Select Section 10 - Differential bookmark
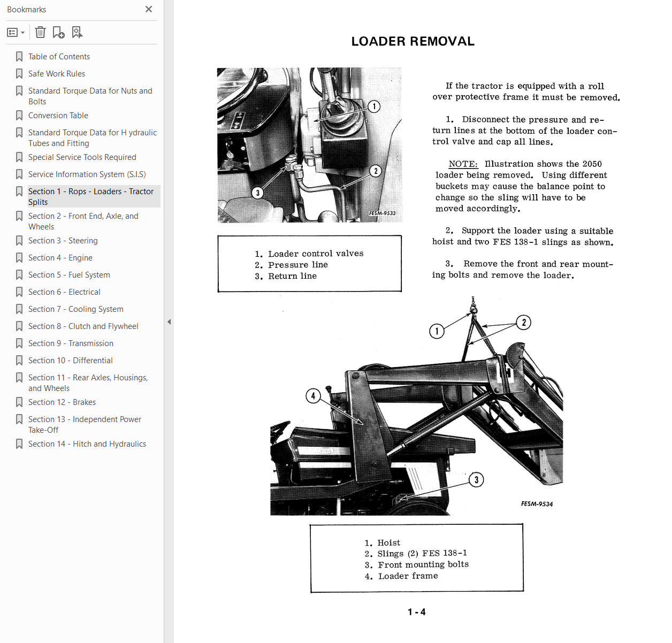 [71, 361]
